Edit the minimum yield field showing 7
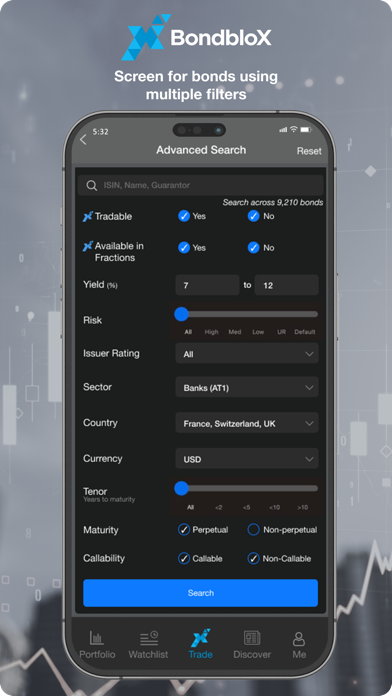This screenshot has height=696, width=392. 207,285
